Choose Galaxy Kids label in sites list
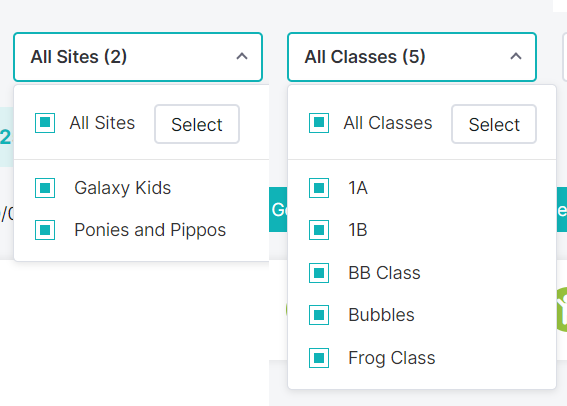567x406 pixels. tap(123, 188)
